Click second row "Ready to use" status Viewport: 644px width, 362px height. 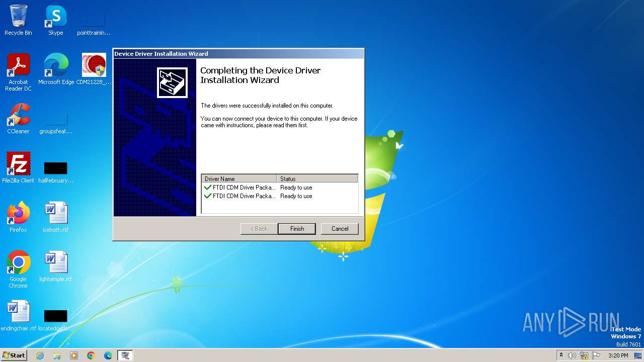pyautogui.click(x=296, y=196)
